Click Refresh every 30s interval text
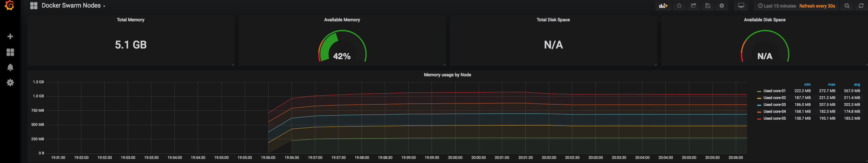Screen dimensions: 868x163 pyautogui.click(x=817, y=6)
